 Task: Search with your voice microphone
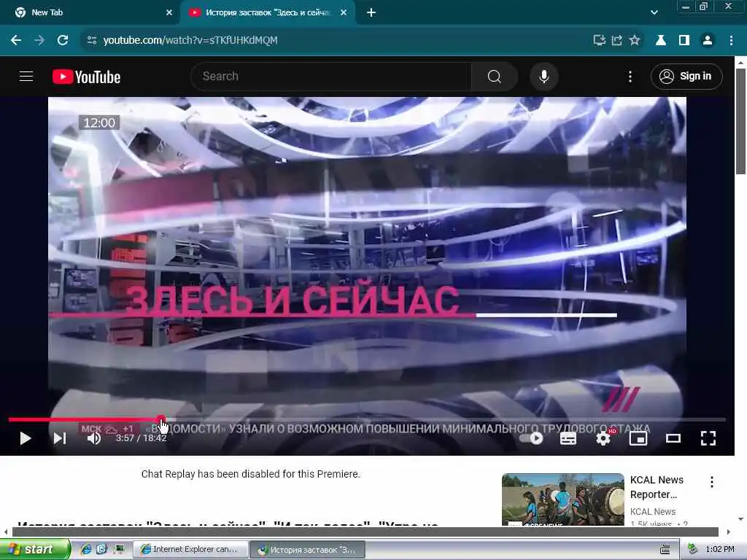tap(543, 76)
